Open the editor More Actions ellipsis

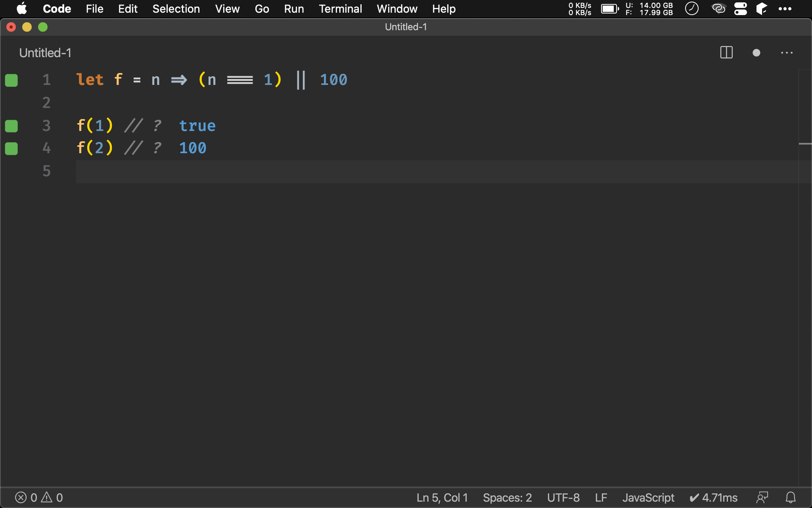tap(787, 53)
